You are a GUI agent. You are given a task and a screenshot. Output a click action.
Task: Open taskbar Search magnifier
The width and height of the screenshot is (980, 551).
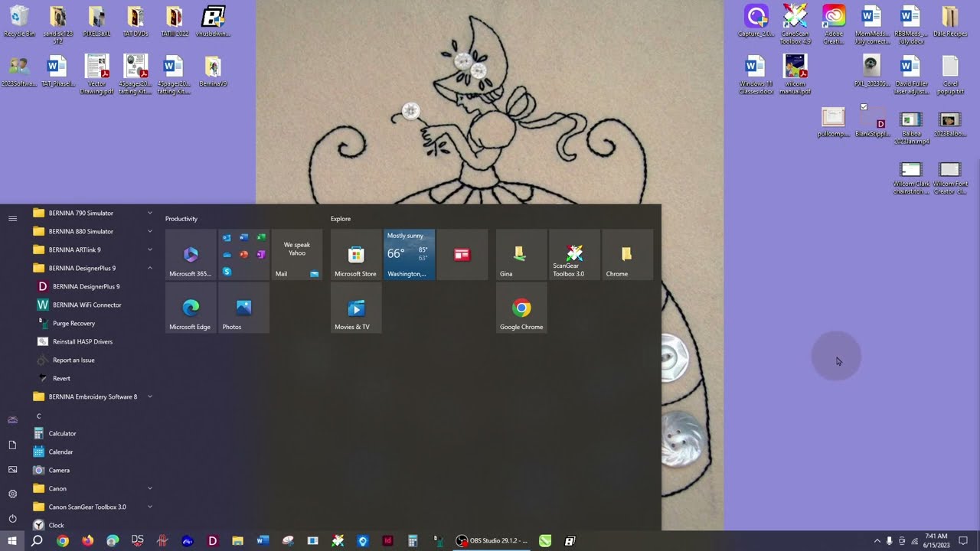click(x=37, y=541)
